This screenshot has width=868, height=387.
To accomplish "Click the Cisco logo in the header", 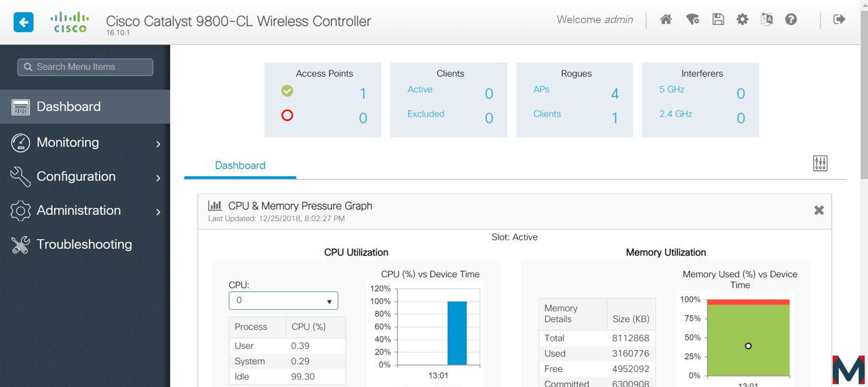I will pyautogui.click(x=70, y=22).
